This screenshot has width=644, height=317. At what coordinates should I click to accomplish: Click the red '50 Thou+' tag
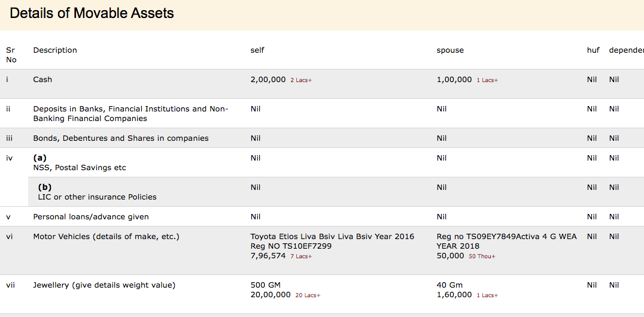click(x=482, y=256)
